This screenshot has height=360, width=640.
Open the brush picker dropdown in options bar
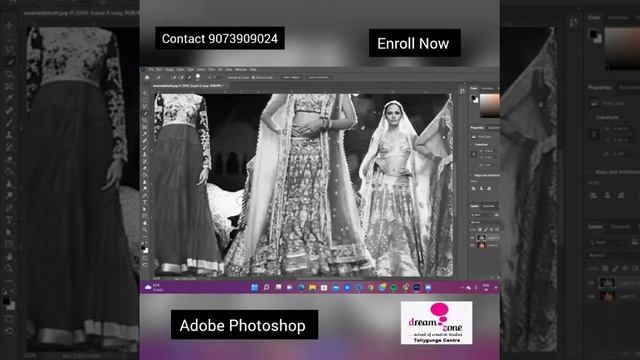pos(198,77)
